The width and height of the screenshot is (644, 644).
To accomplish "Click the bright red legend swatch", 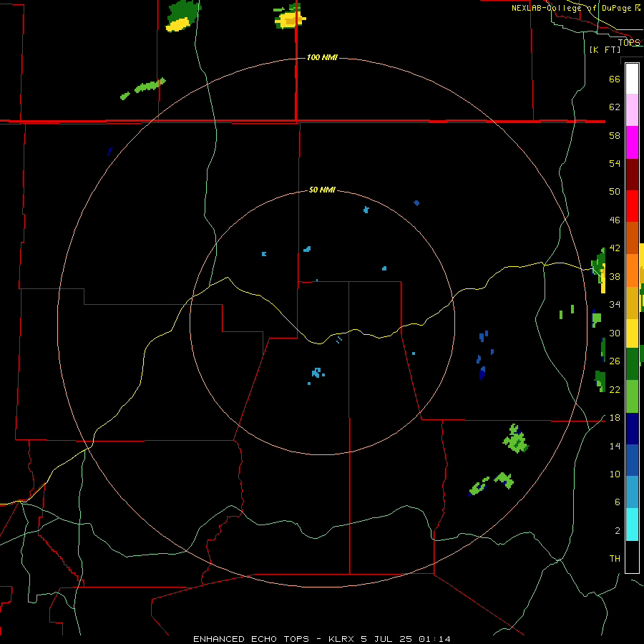I will click(632, 206).
